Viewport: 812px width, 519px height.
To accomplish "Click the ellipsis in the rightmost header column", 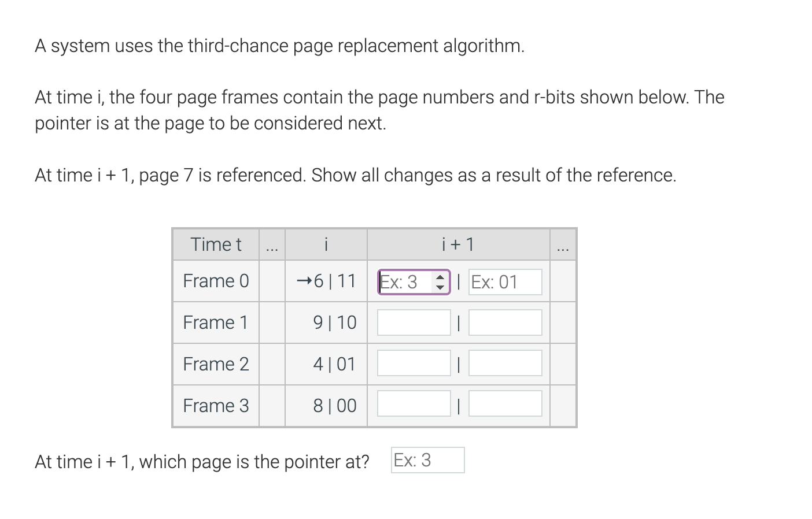I will click(563, 249).
